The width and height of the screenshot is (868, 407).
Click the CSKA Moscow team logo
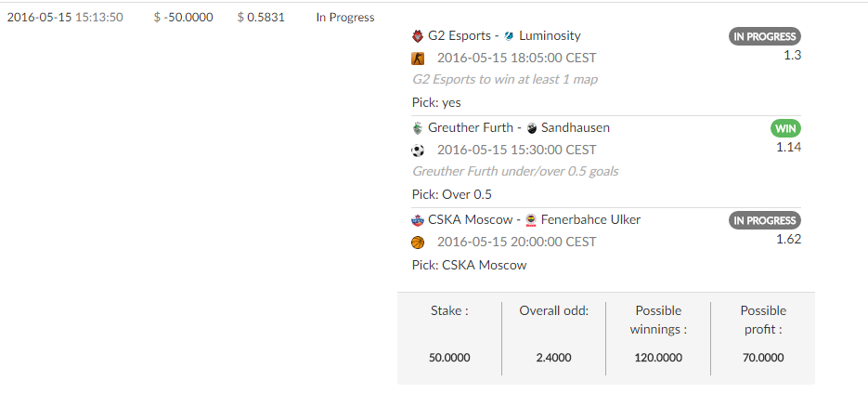418,220
